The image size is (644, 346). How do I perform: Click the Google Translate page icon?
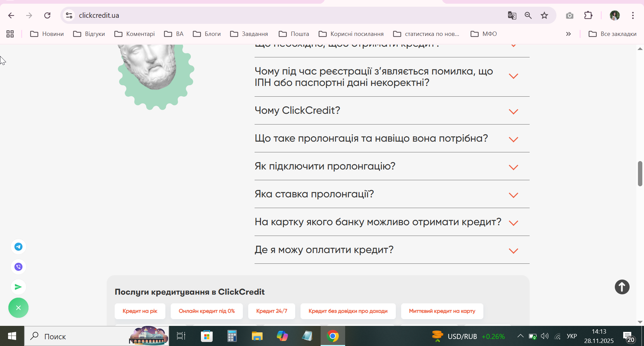tap(512, 15)
